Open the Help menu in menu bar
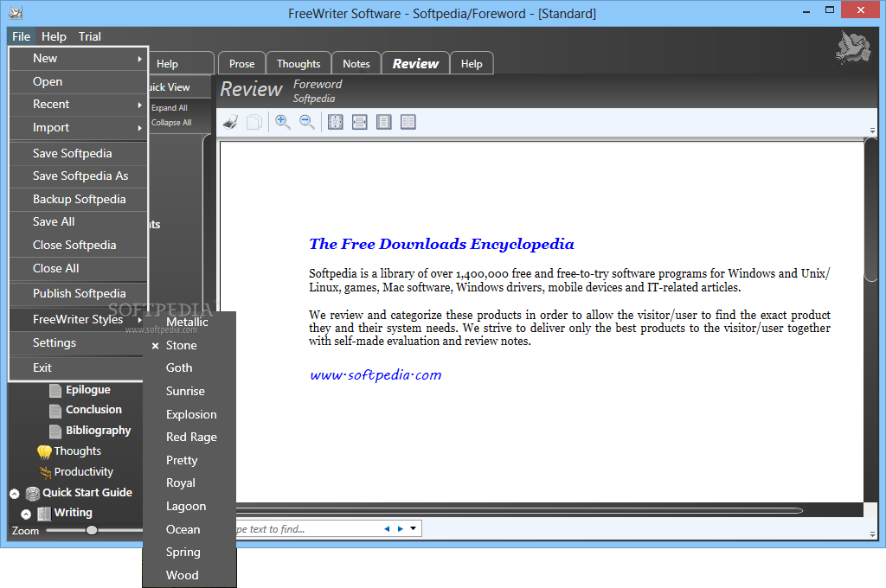 54,36
